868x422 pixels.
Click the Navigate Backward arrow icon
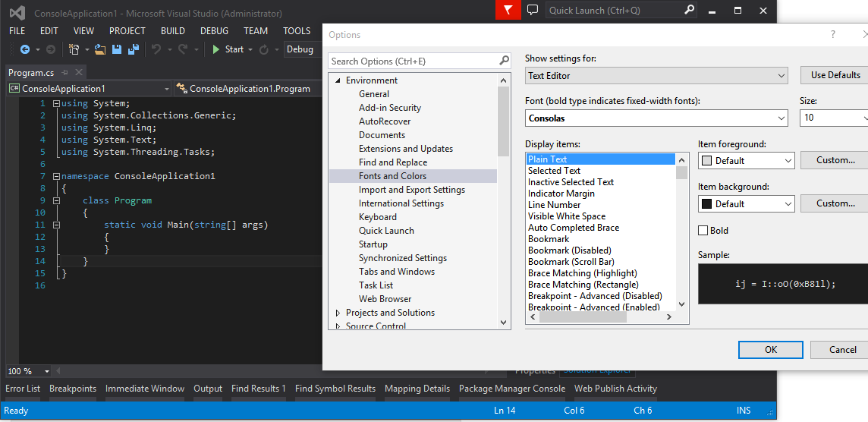pos(25,49)
